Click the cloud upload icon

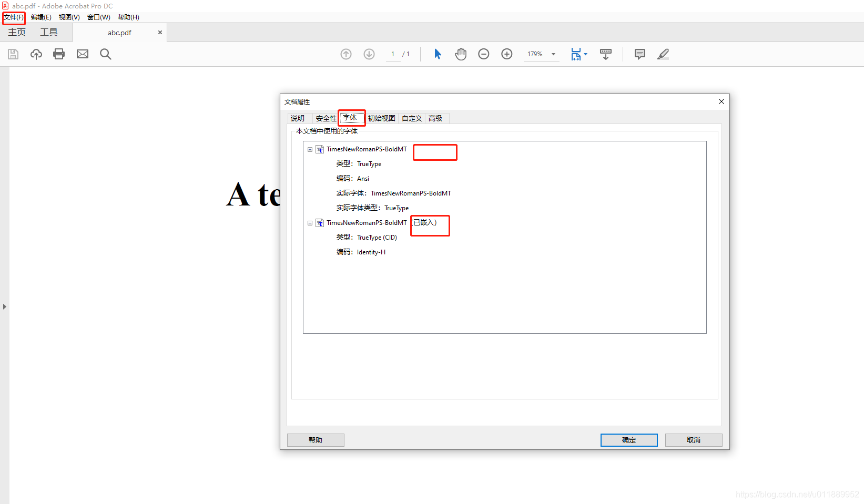click(36, 54)
